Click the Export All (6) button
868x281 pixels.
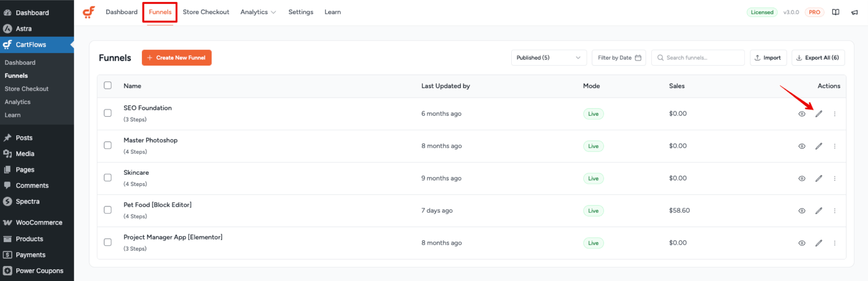[818, 57]
